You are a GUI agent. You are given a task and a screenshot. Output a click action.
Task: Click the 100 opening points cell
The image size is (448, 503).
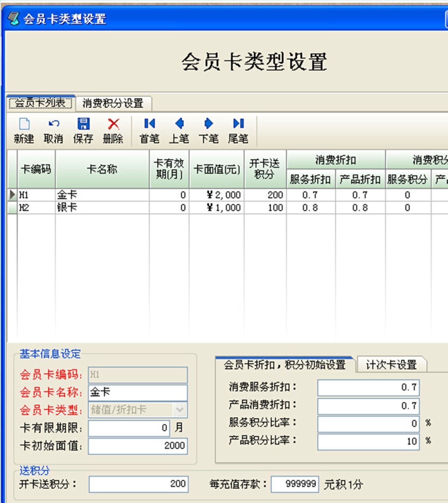click(265, 207)
